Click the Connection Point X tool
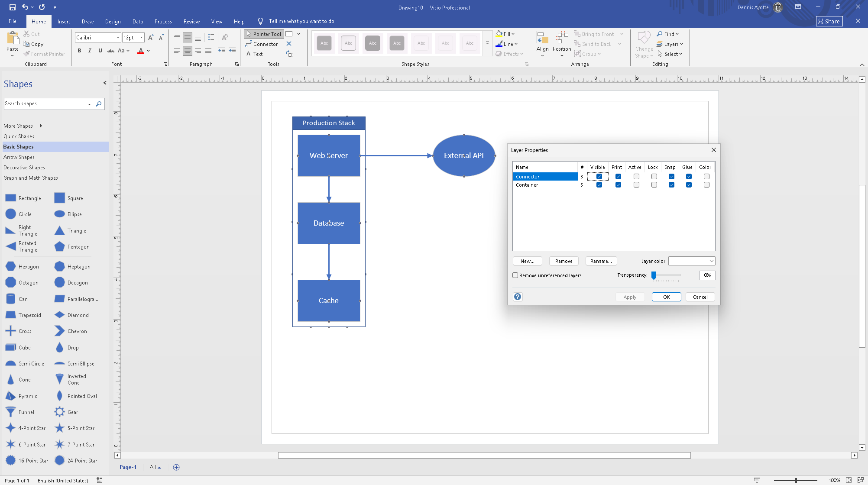868x485 pixels. (x=289, y=44)
